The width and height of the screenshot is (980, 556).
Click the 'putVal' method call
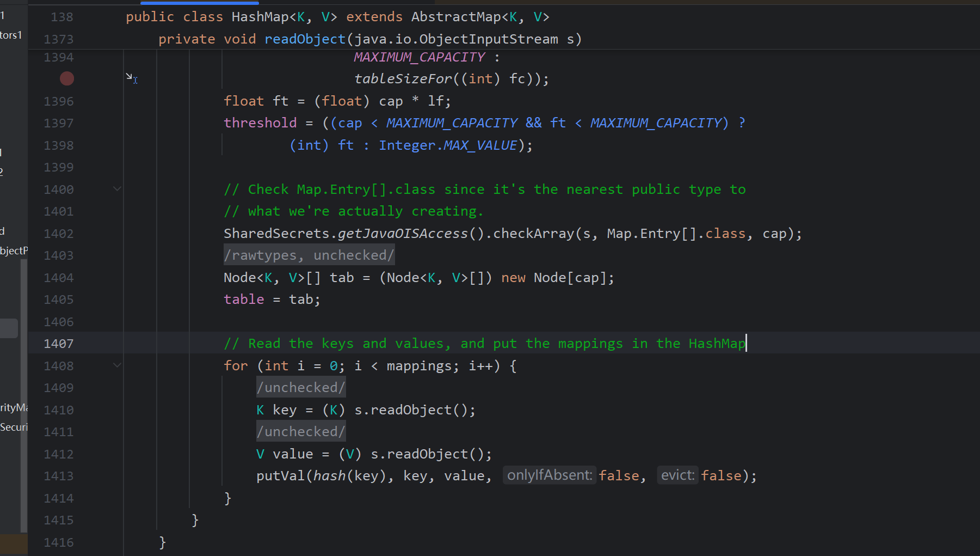pos(281,476)
